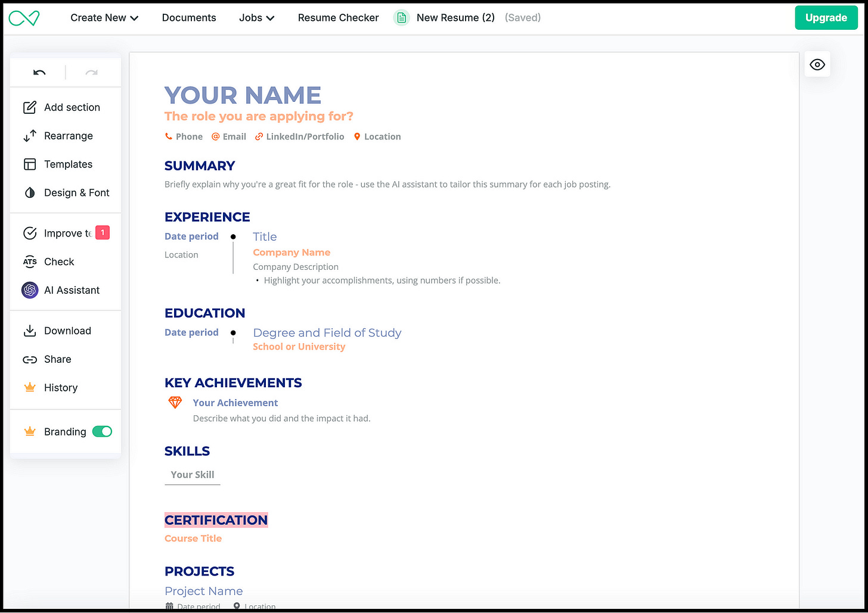Viewport: 868px width, 613px height.
Task: Go to Resume Checker
Action: (x=338, y=18)
